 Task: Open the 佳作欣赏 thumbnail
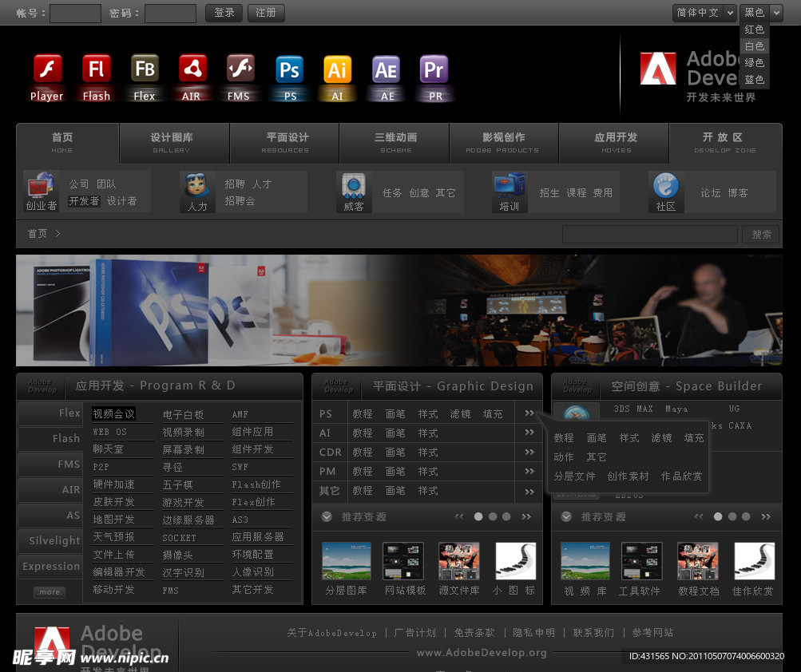coord(755,561)
